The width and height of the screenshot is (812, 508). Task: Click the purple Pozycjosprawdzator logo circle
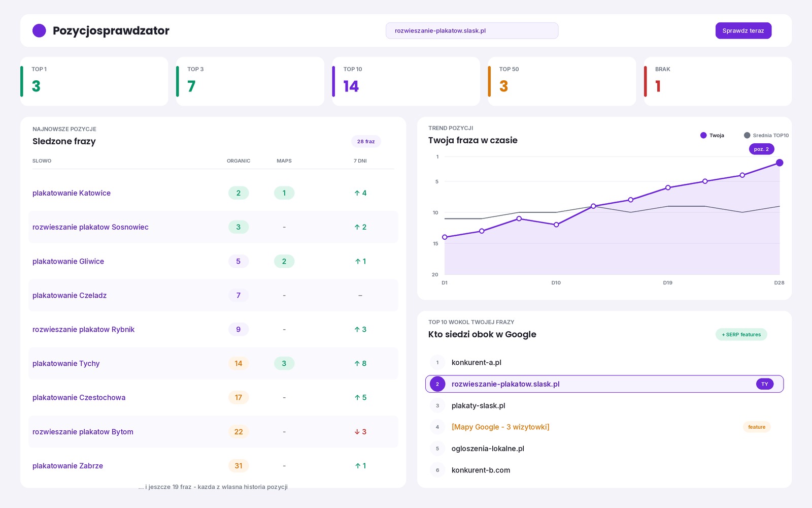click(x=39, y=30)
